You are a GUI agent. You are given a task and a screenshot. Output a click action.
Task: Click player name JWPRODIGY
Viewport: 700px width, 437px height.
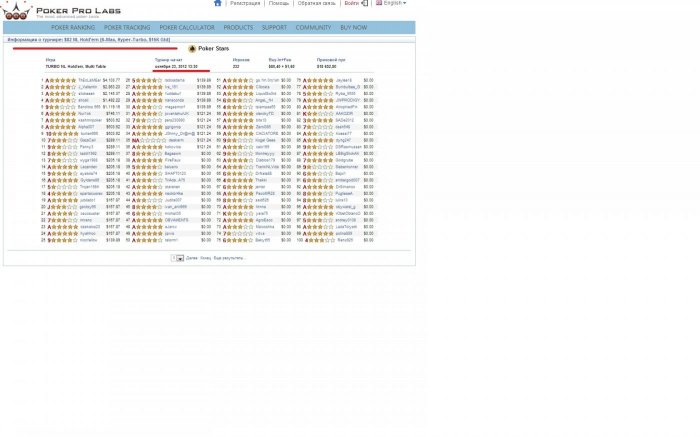tap(347, 100)
